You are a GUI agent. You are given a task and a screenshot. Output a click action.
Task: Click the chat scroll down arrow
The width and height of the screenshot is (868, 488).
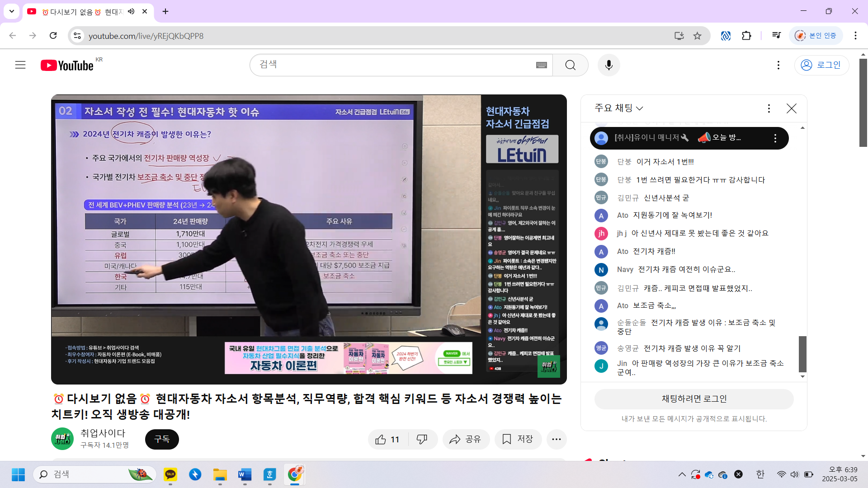coord(802,376)
